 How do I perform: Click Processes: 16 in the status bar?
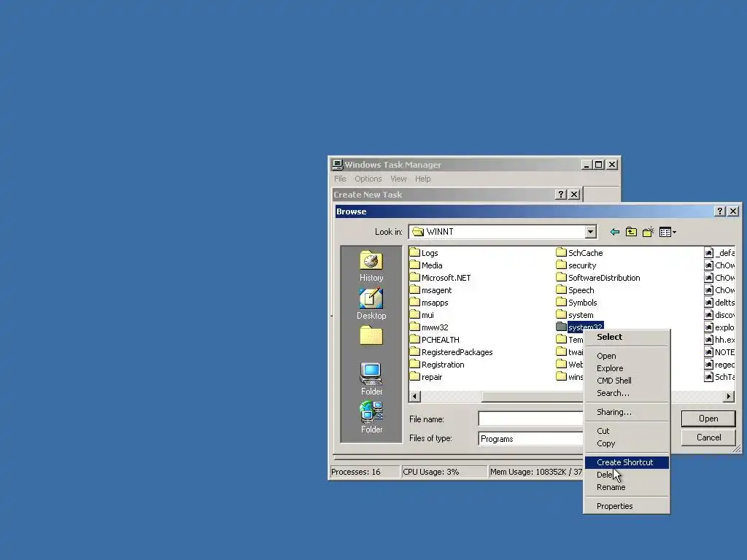tap(365, 472)
